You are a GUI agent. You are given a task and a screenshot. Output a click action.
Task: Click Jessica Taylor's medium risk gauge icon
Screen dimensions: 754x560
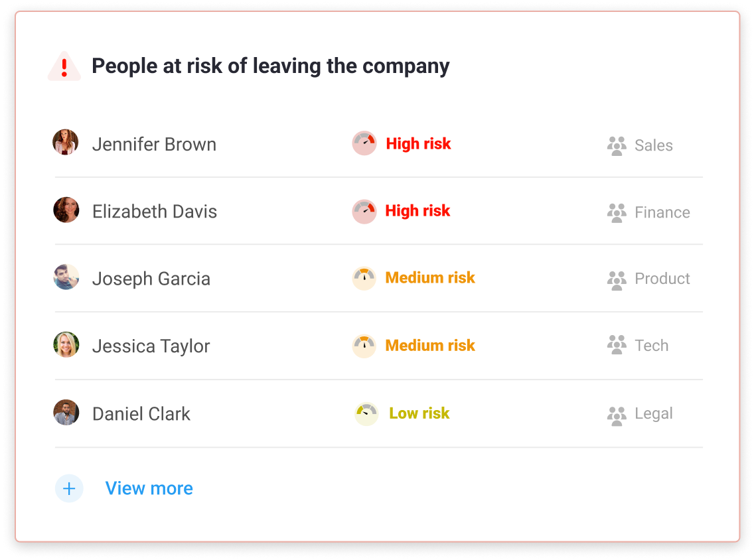(x=364, y=346)
